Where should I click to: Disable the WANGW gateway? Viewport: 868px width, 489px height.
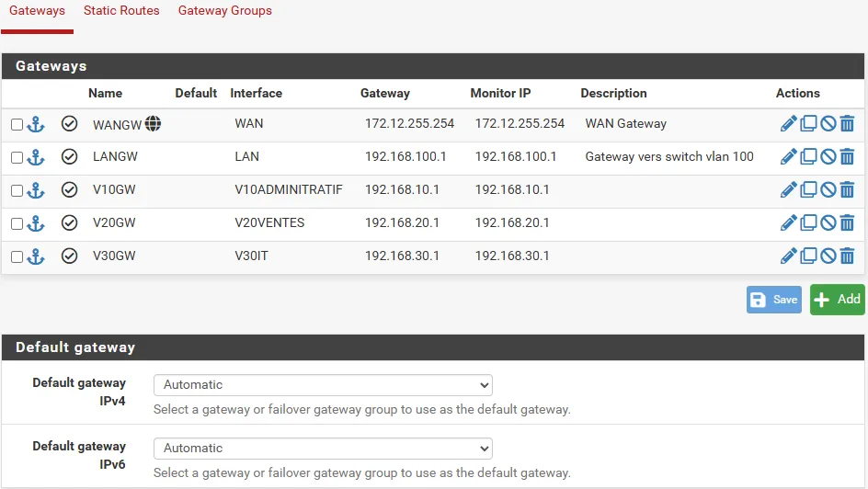tap(828, 123)
